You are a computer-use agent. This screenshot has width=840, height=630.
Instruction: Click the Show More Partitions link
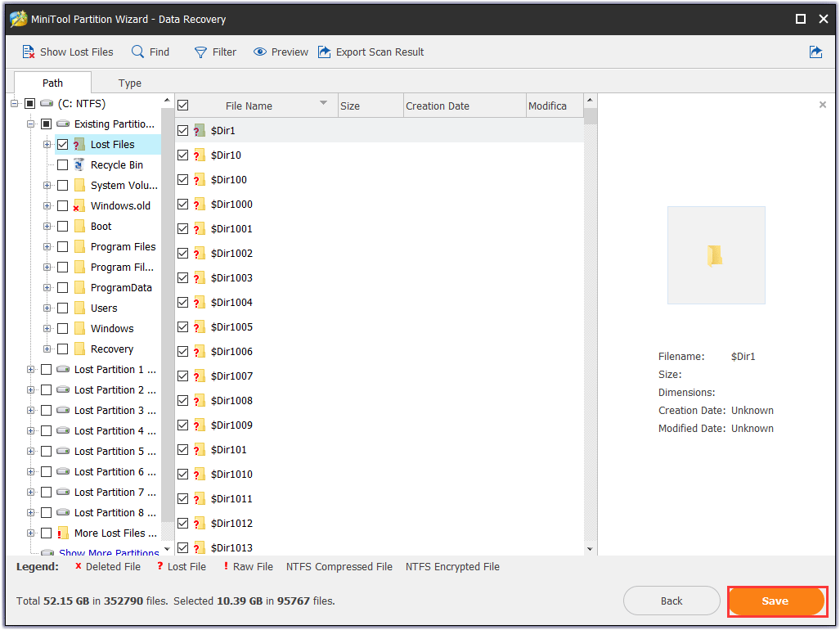(109, 551)
